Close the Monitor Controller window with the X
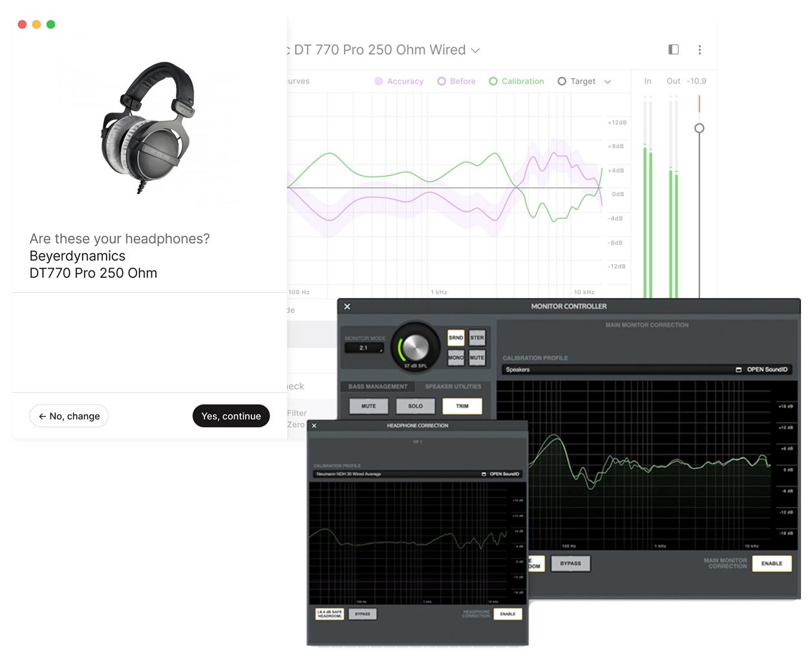The height and width of the screenshot is (656, 812). tap(347, 306)
